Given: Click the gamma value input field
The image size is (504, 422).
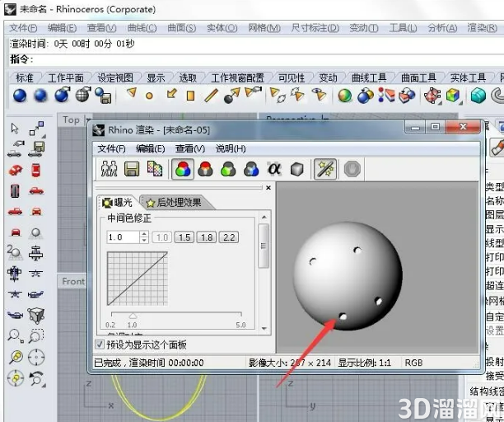Looking at the screenshot, I should point(124,237).
